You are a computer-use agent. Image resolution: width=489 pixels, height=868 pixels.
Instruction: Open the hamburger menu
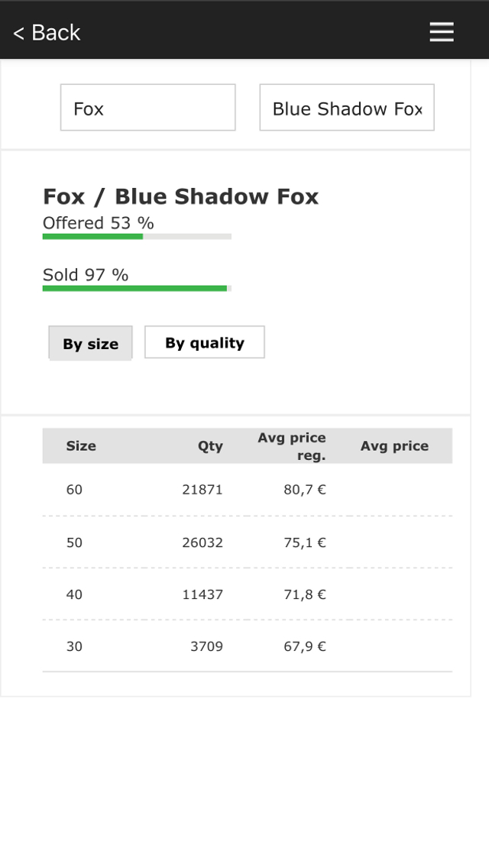[442, 31]
